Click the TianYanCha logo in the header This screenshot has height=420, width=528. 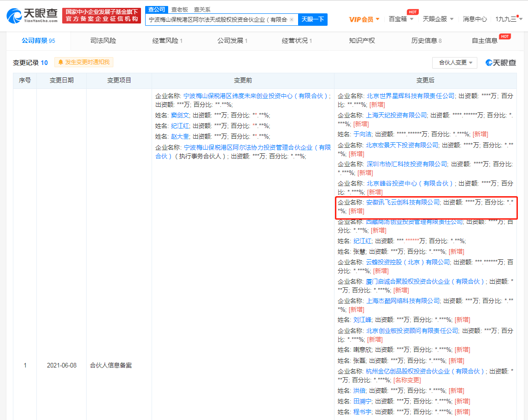tap(32, 16)
